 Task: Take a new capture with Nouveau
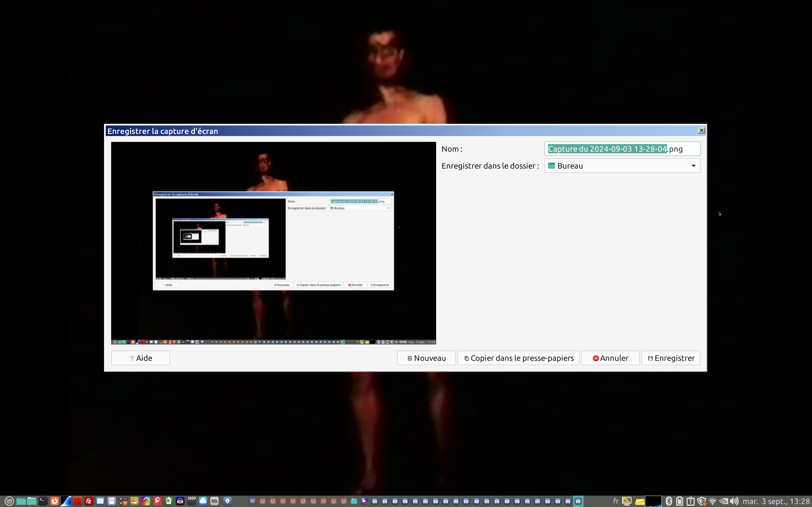coord(426,358)
